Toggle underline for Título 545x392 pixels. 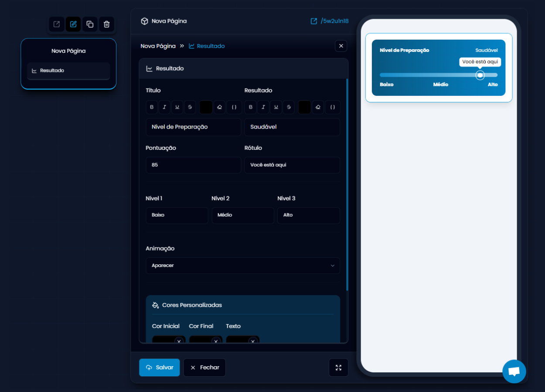[177, 107]
